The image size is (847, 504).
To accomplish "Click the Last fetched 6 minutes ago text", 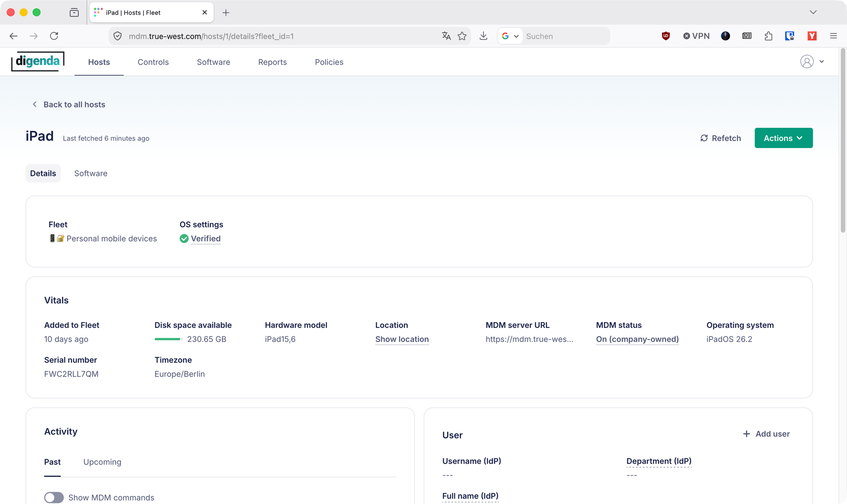I will tap(106, 138).
